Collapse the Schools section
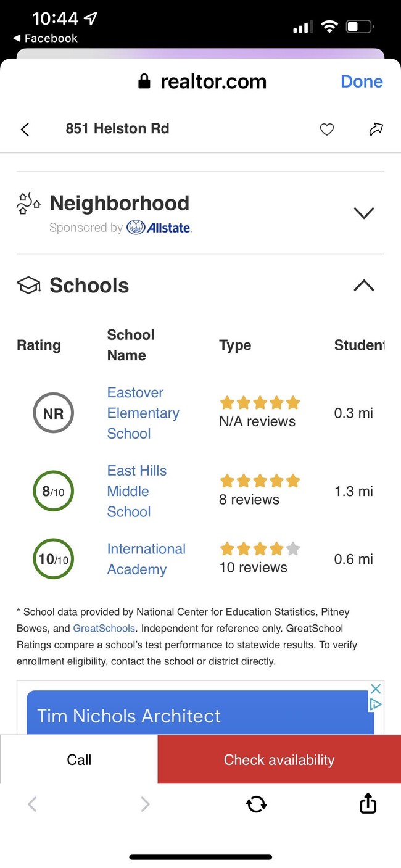The height and width of the screenshot is (868, 401). point(364,285)
